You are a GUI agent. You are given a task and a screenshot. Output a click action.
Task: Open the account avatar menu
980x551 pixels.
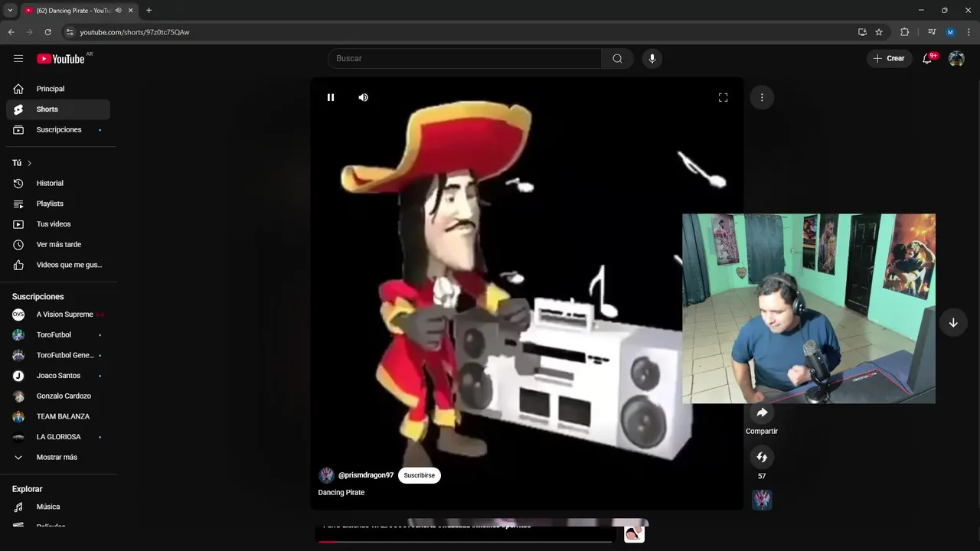click(x=956, y=58)
